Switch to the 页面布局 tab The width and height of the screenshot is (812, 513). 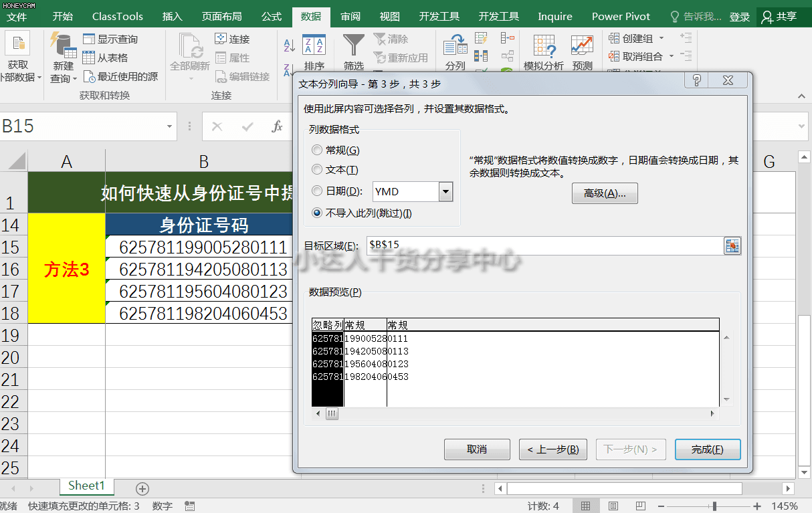223,17
